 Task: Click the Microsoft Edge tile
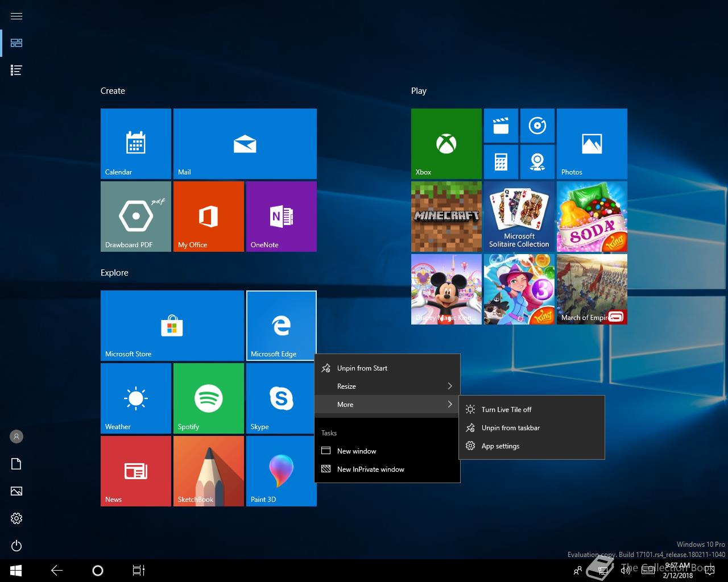coord(282,326)
